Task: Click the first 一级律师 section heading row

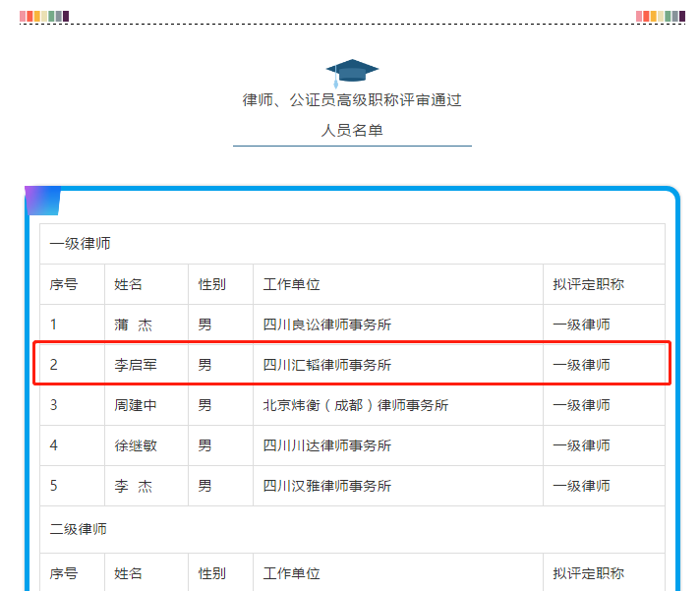Action: point(352,244)
